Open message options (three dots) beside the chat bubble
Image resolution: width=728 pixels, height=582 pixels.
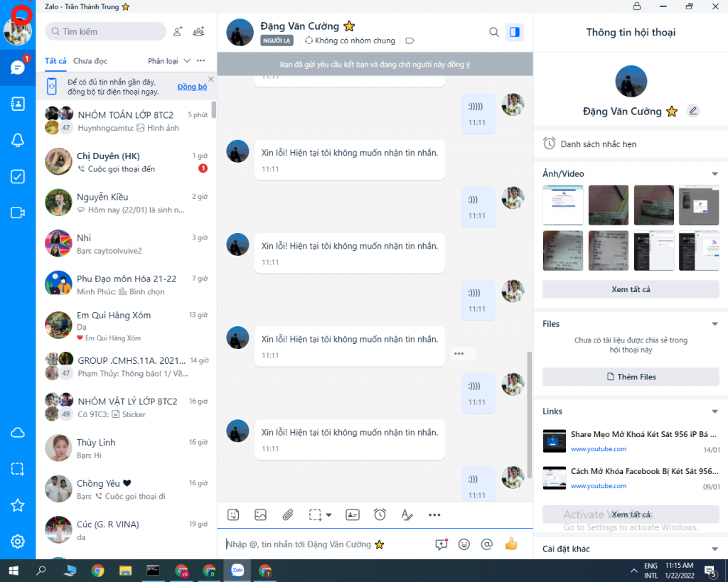pos(459,354)
